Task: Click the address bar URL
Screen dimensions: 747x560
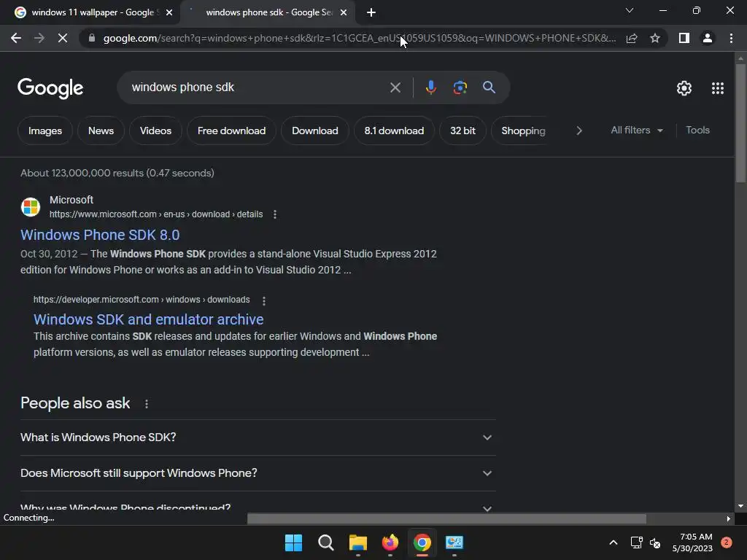Action: (359, 38)
